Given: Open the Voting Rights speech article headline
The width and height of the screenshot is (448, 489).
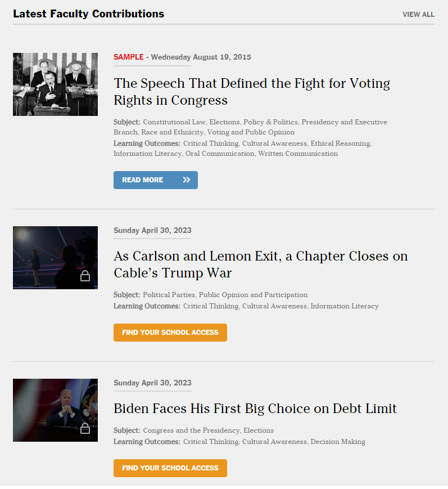Looking at the screenshot, I should pyautogui.click(x=252, y=92).
